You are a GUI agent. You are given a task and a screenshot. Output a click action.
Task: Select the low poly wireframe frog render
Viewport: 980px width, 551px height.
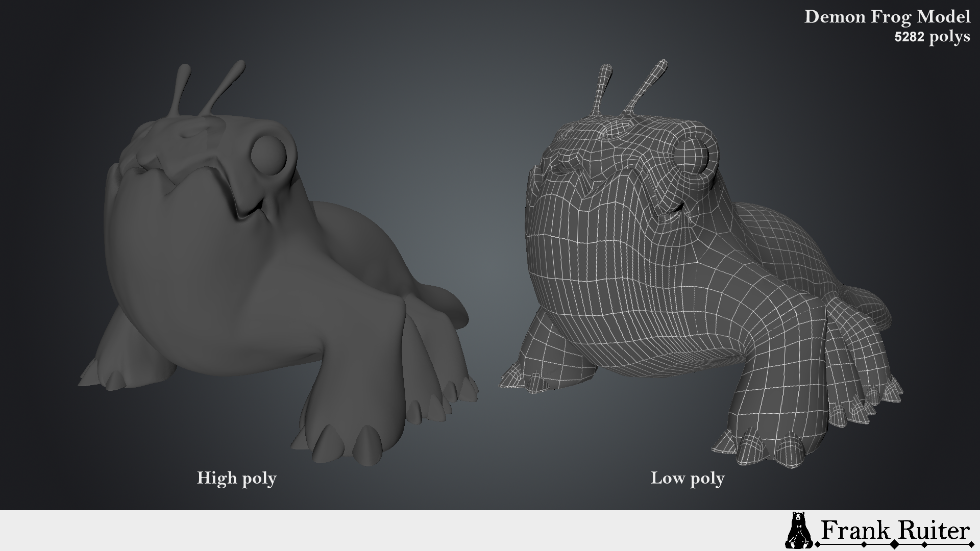[700, 263]
